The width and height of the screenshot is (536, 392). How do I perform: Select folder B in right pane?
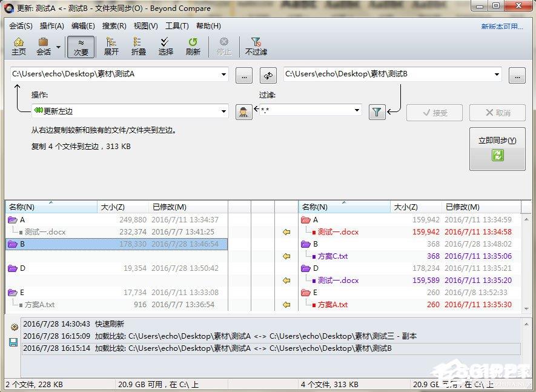[x=410, y=244]
